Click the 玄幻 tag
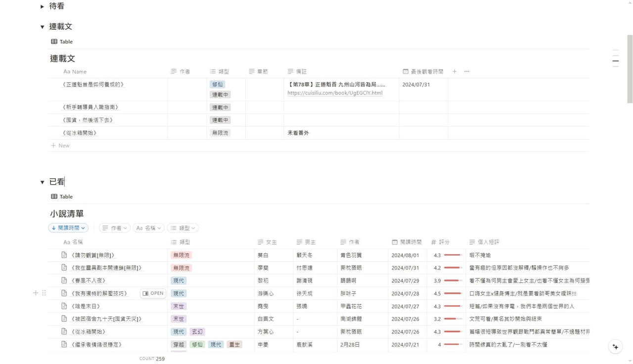 click(197, 332)
